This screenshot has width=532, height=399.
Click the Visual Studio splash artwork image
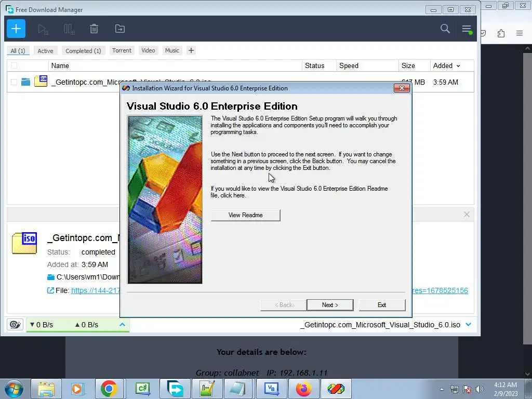[165, 199]
